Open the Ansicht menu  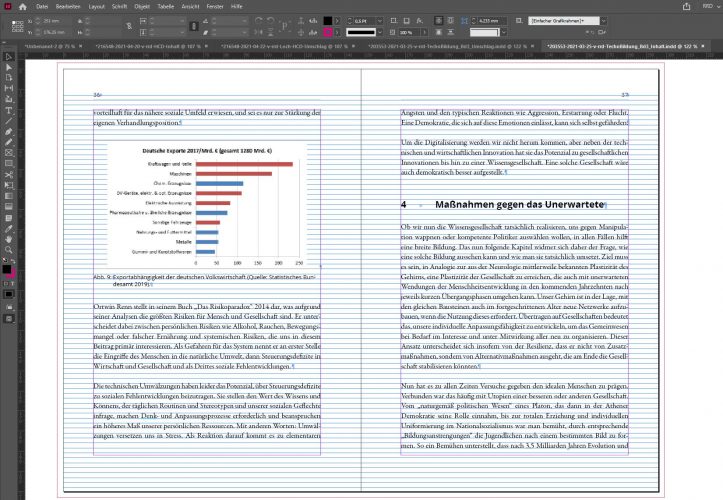coord(190,6)
